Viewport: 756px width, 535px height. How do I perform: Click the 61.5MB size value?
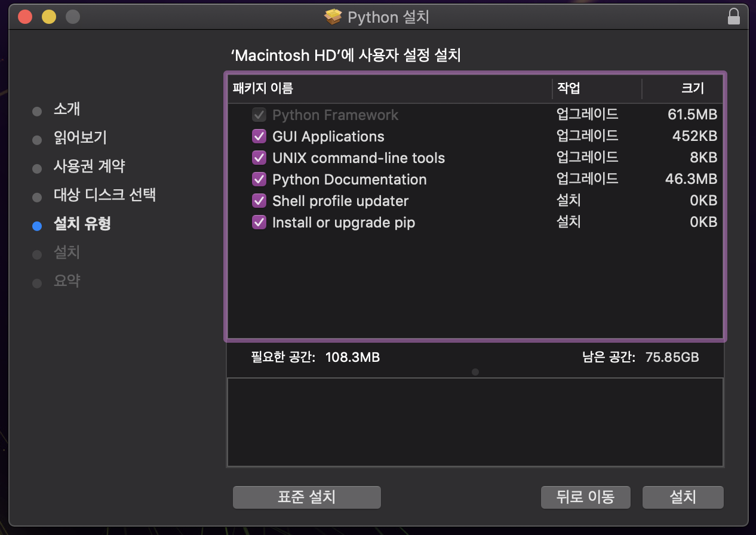pyautogui.click(x=692, y=115)
